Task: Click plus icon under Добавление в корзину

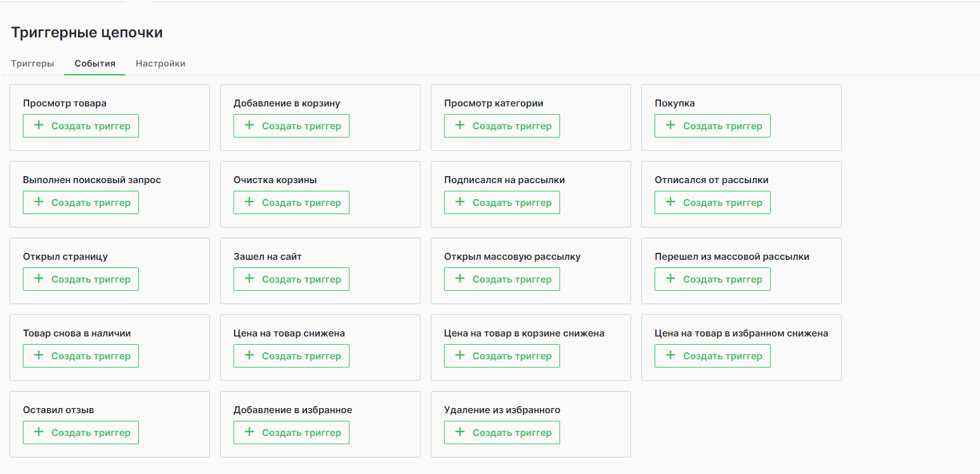Action: pos(249,125)
